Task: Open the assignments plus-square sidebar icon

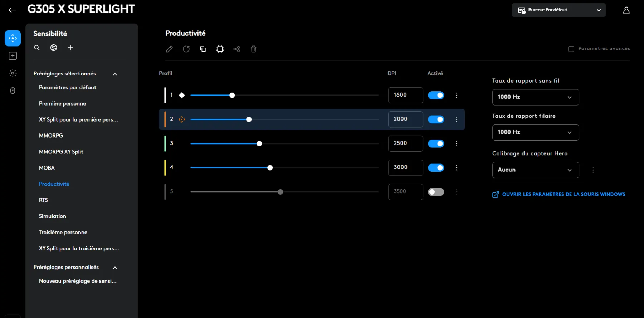Action: pos(13,56)
